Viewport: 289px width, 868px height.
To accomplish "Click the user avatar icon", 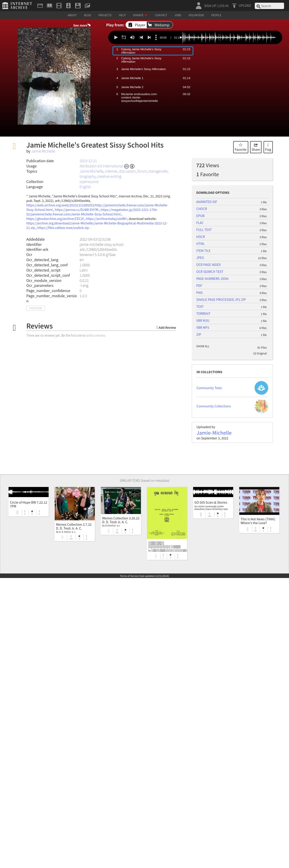I will (x=199, y=5).
